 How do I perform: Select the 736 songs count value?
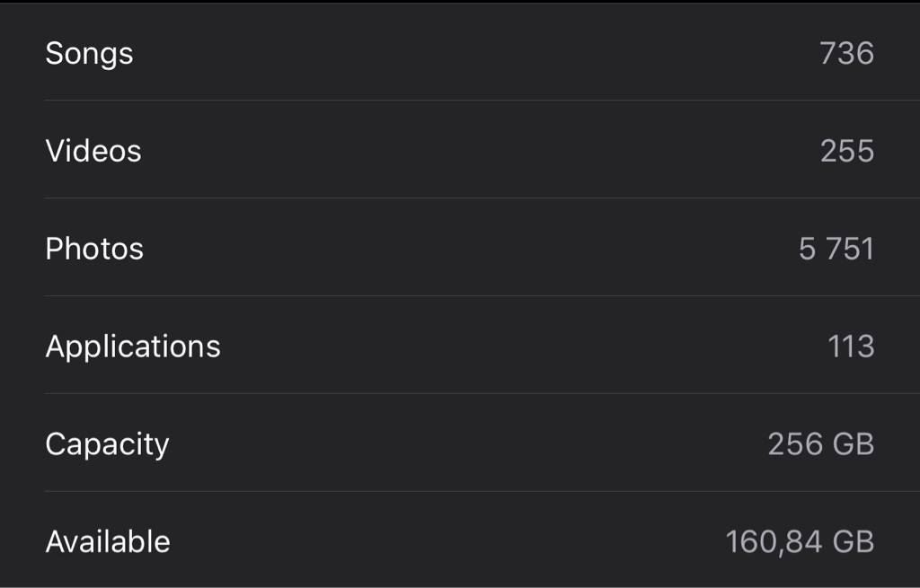846,53
